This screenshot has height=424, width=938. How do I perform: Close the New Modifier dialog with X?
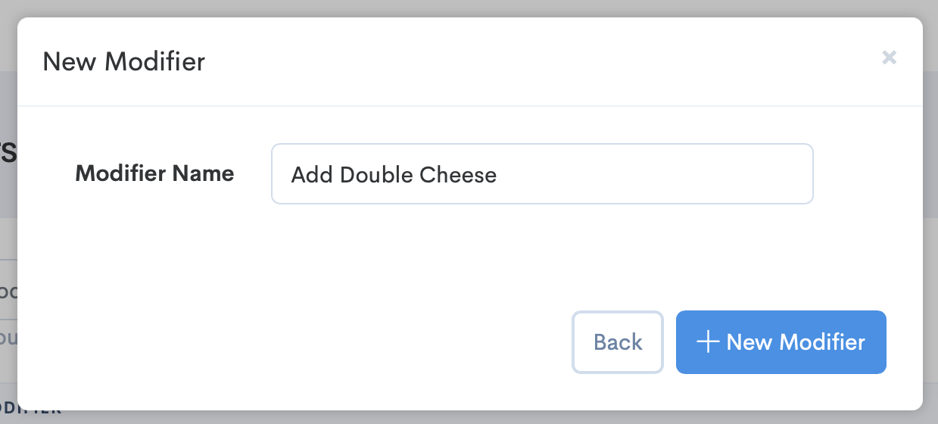pyautogui.click(x=888, y=58)
